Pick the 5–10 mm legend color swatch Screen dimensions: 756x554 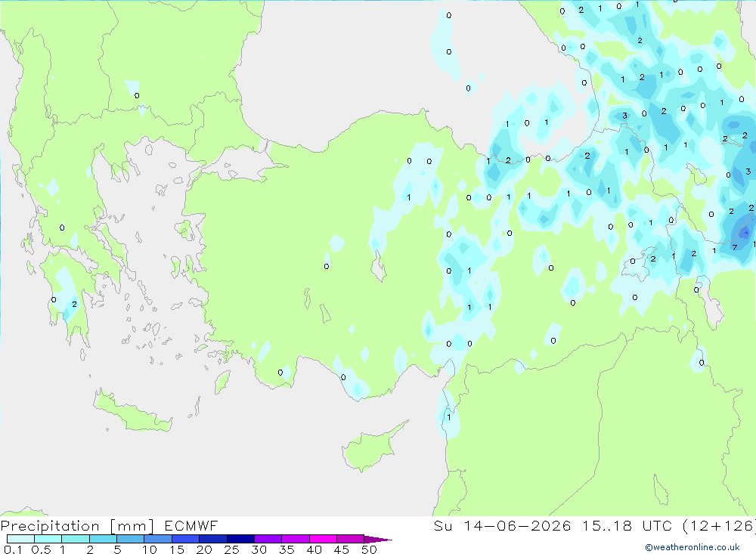130,539
